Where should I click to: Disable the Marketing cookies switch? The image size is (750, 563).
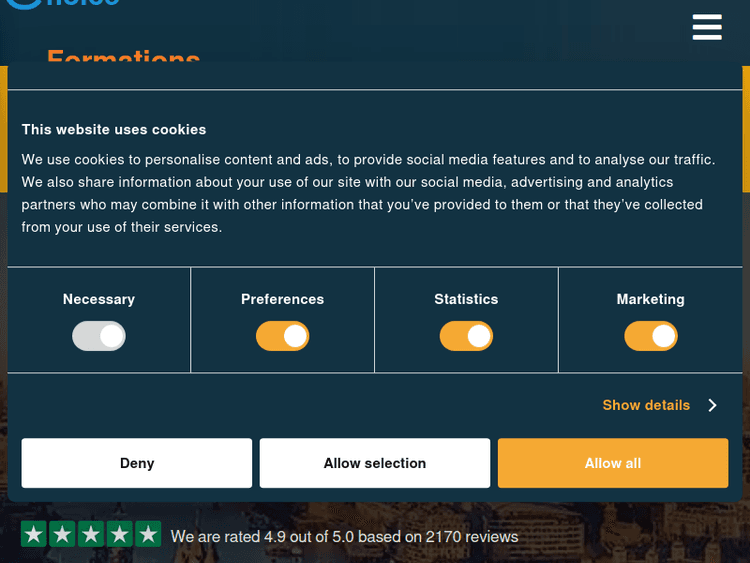[651, 336]
